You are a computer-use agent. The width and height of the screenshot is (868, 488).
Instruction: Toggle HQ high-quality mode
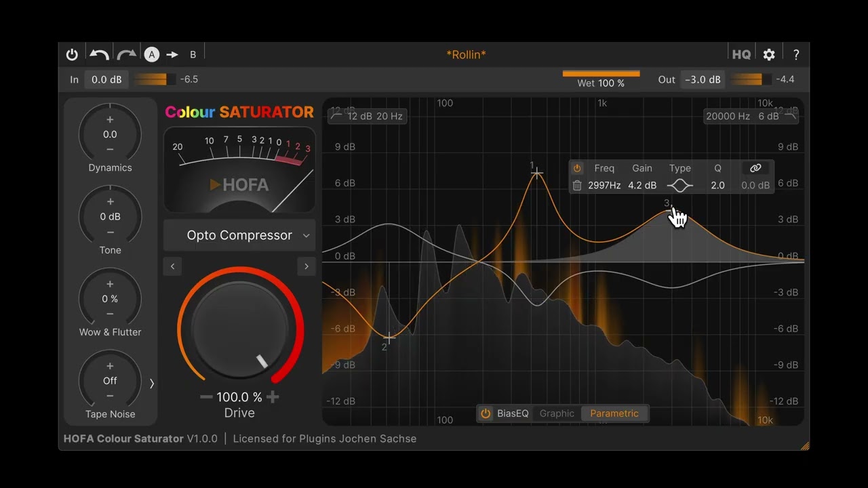coord(741,55)
